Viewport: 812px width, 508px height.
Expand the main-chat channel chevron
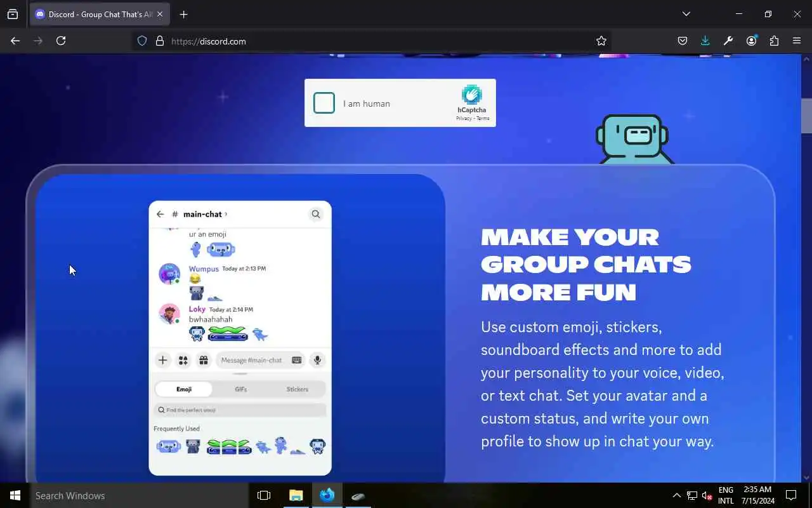click(226, 214)
